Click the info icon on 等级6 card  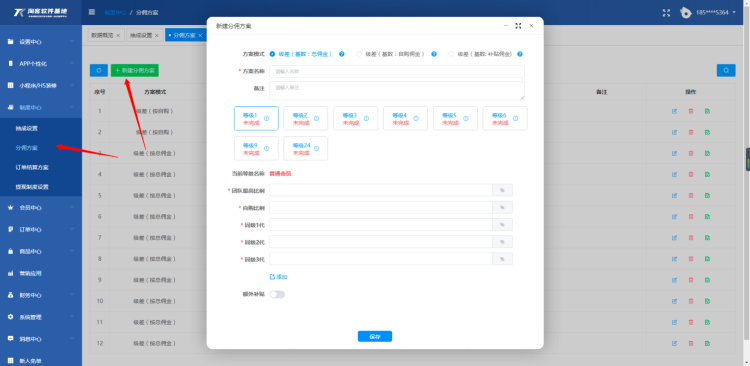[x=516, y=118]
